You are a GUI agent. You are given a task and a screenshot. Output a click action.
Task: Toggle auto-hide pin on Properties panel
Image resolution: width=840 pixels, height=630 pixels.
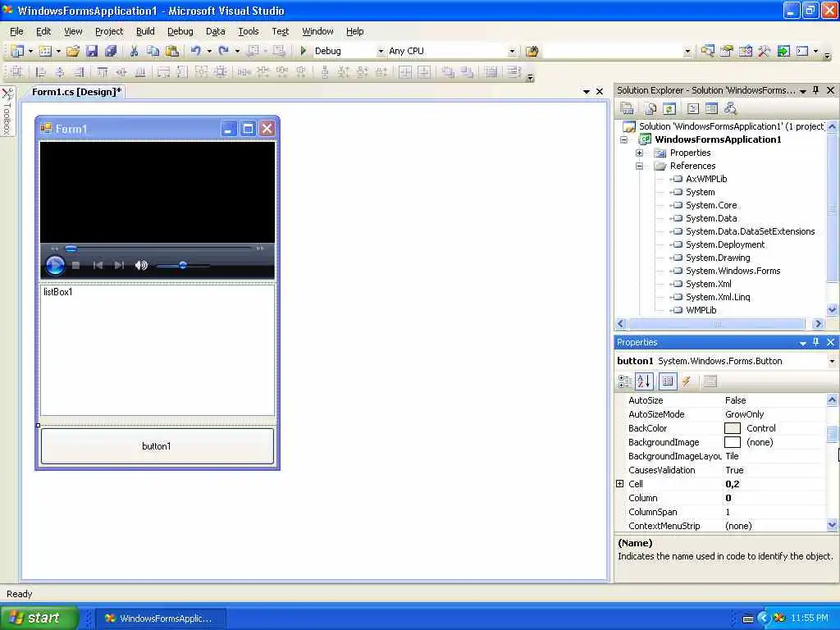tap(816, 342)
